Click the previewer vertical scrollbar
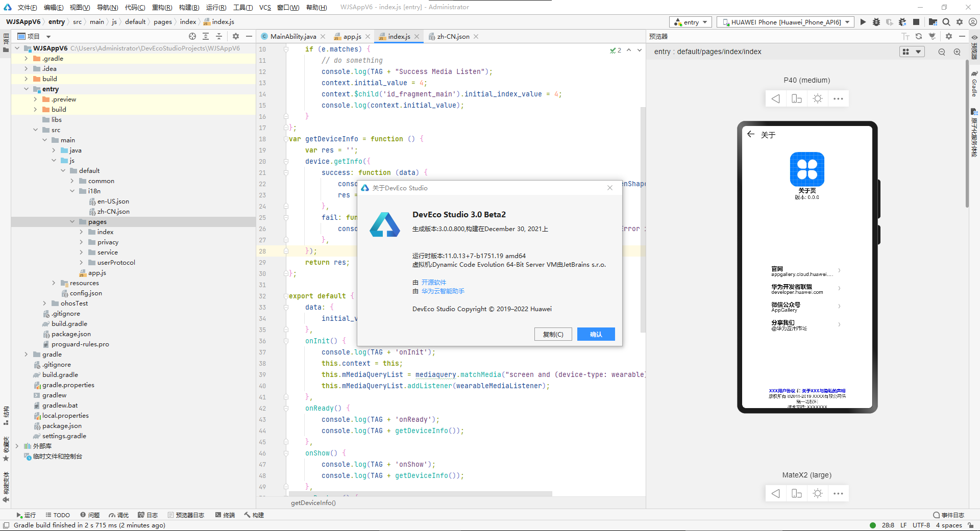980x531 pixels. 967,133
